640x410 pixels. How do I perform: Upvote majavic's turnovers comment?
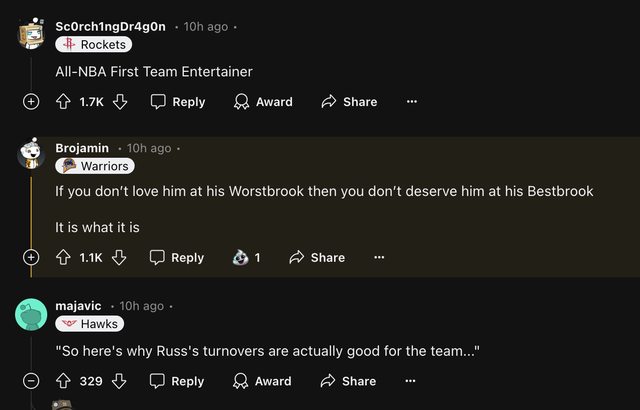(x=62, y=381)
